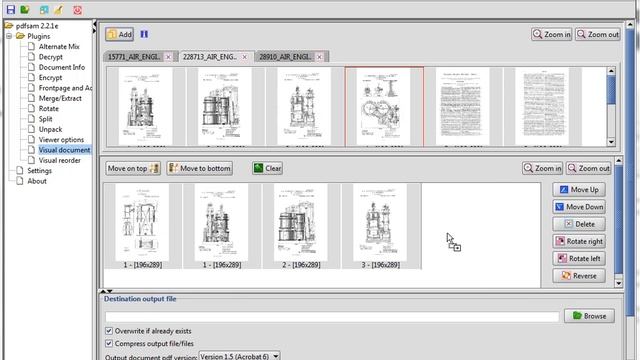Image resolution: width=640 pixels, height=360 pixels.
Task: Toggle Compress output file/files checkbox
Action: click(x=109, y=344)
